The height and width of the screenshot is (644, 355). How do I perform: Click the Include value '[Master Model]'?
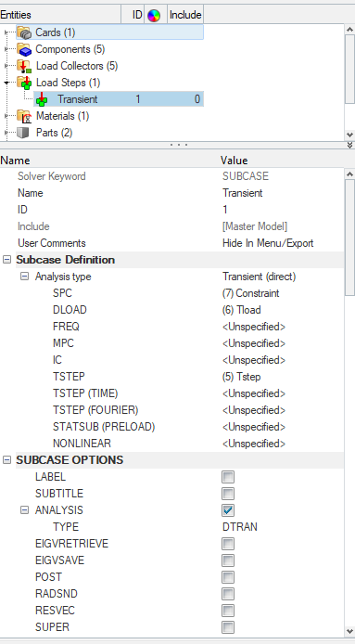click(255, 226)
